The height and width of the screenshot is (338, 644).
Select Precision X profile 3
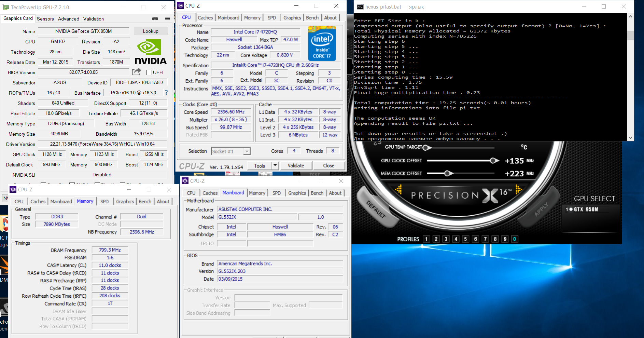tap(446, 239)
